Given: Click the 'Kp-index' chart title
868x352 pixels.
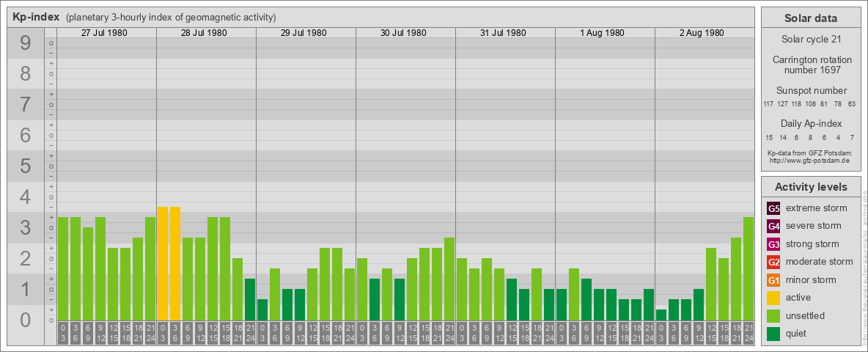Looking at the screenshot, I should pyautogui.click(x=35, y=17).
